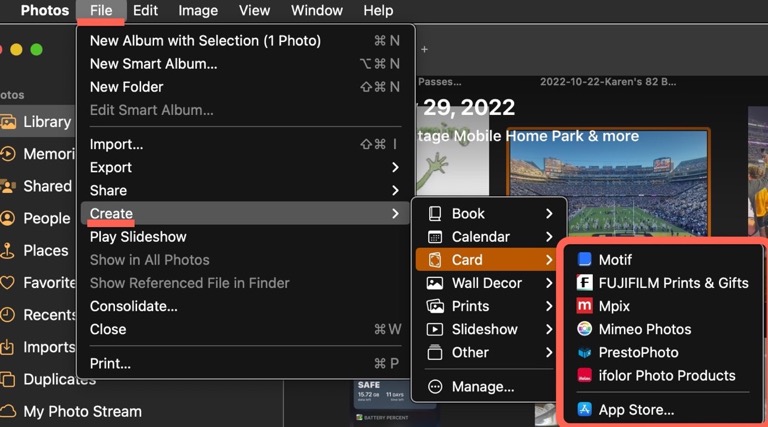Click the App Store icon
768x427 pixels.
pyautogui.click(x=585, y=409)
